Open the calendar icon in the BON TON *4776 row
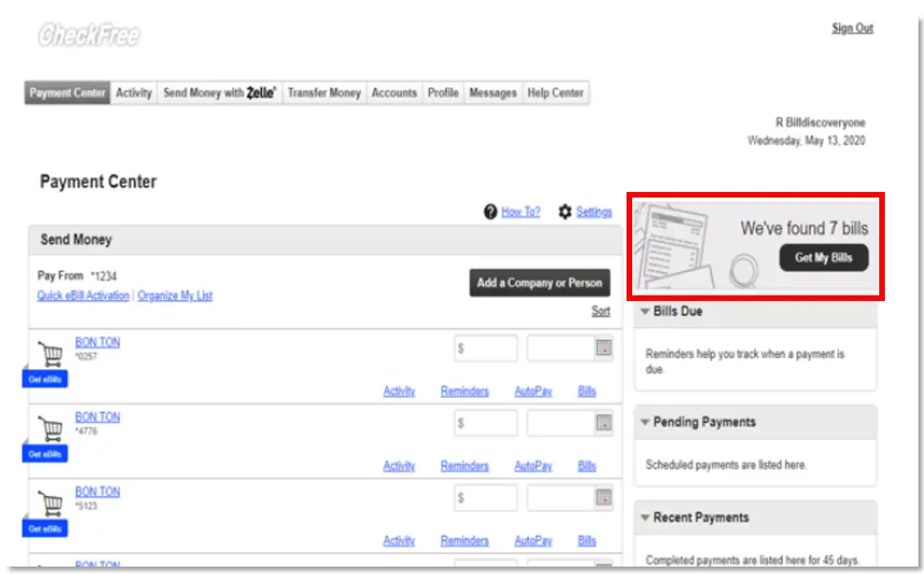Image resolution: width=924 pixels, height=574 pixels. coord(603,424)
